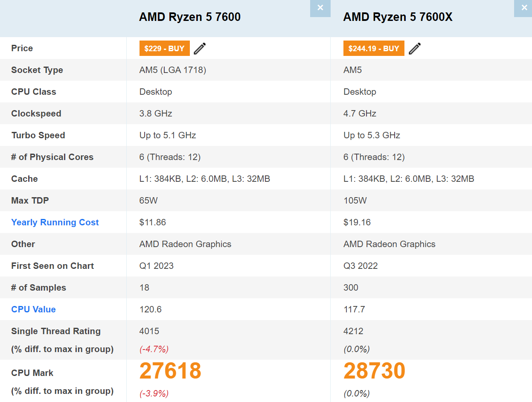Click the # of Physical Cores label
Viewport: 532px width, 402px height.
(52, 157)
